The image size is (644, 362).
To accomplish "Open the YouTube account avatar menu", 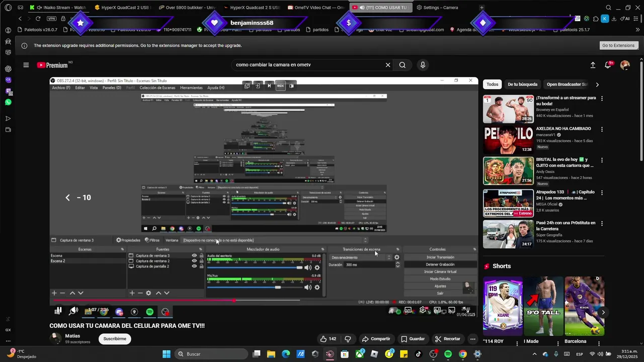I will pos(625,65).
